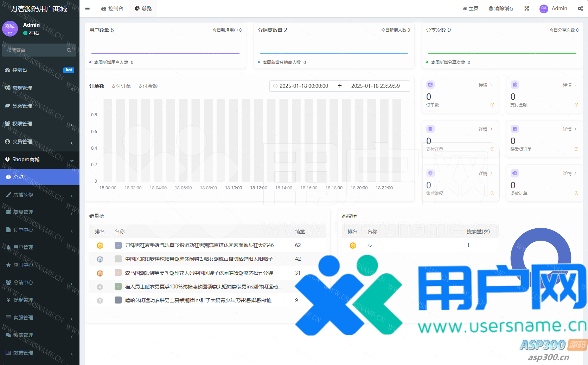Viewport: 588px width, 365px height.
Task: Collapse the Shopro商城 sidebar menu
Action: 39,159
